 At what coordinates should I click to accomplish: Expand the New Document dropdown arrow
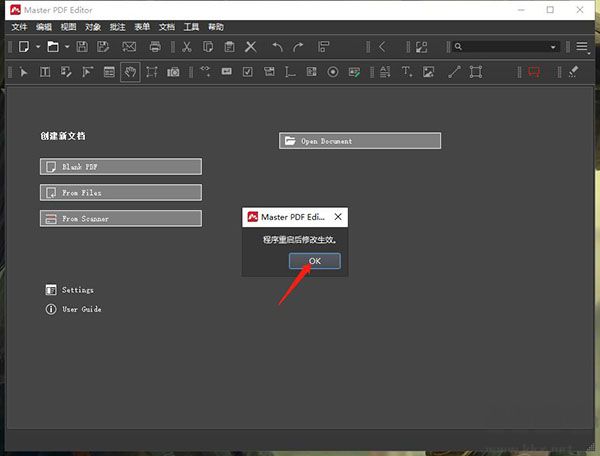coord(37,46)
